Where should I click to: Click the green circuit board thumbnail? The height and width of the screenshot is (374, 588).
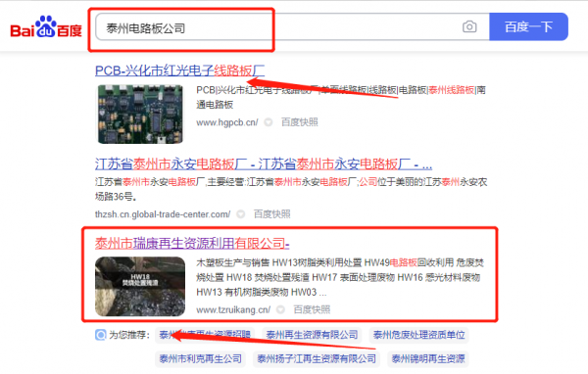tap(140, 115)
